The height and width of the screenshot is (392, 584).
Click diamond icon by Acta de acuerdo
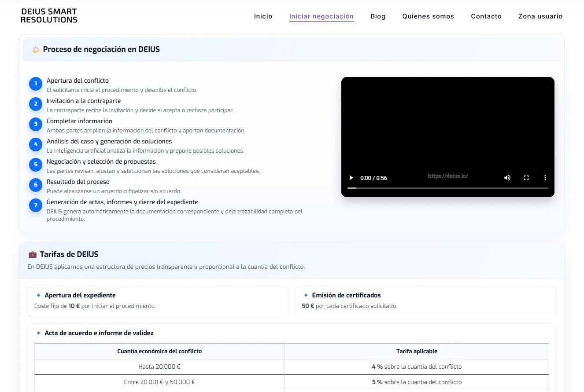tap(39, 333)
